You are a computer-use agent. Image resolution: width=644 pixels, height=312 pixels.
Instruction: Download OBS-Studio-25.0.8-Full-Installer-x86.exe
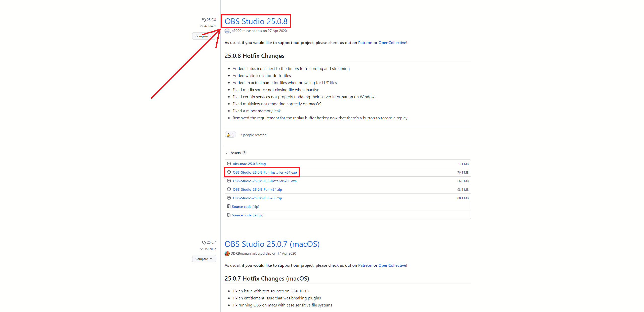tap(265, 181)
